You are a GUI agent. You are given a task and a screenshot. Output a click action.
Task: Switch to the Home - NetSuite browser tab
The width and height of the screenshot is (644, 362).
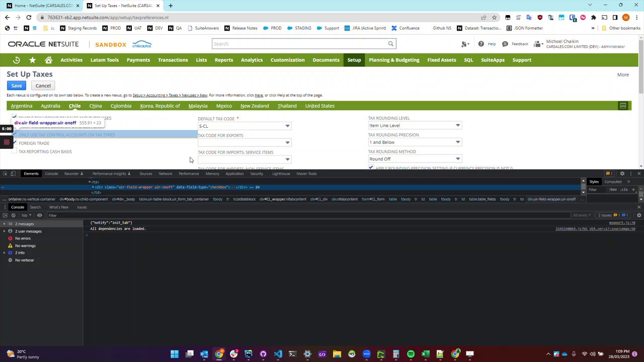pos(43,6)
